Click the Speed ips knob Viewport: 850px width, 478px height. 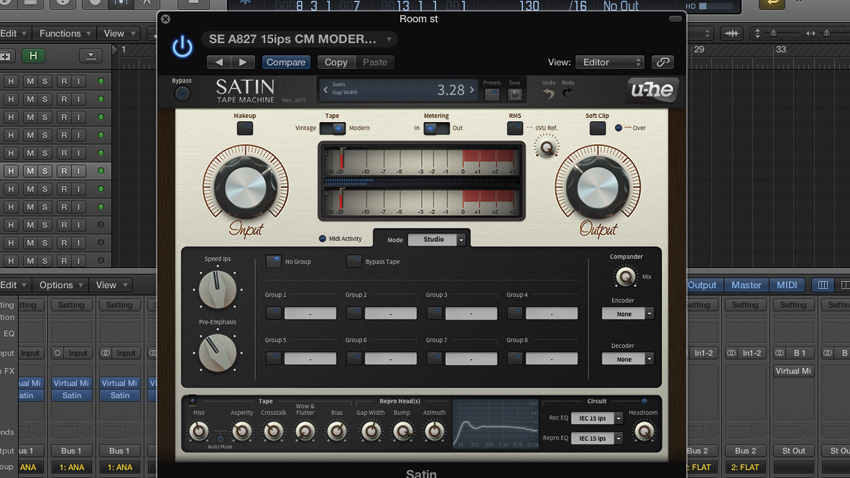click(x=217, y=289)
